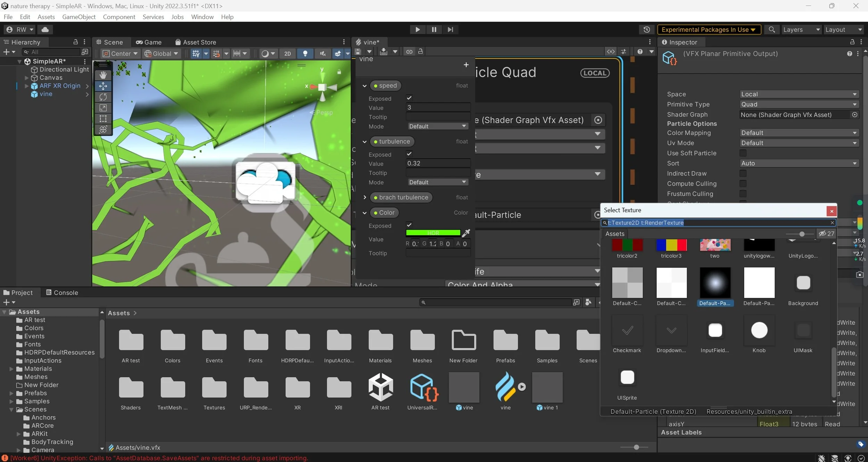868x462 pixels.
Task: Open the Primitive Type dropdown
Action: pyautogui.click(x=799, y=104)
